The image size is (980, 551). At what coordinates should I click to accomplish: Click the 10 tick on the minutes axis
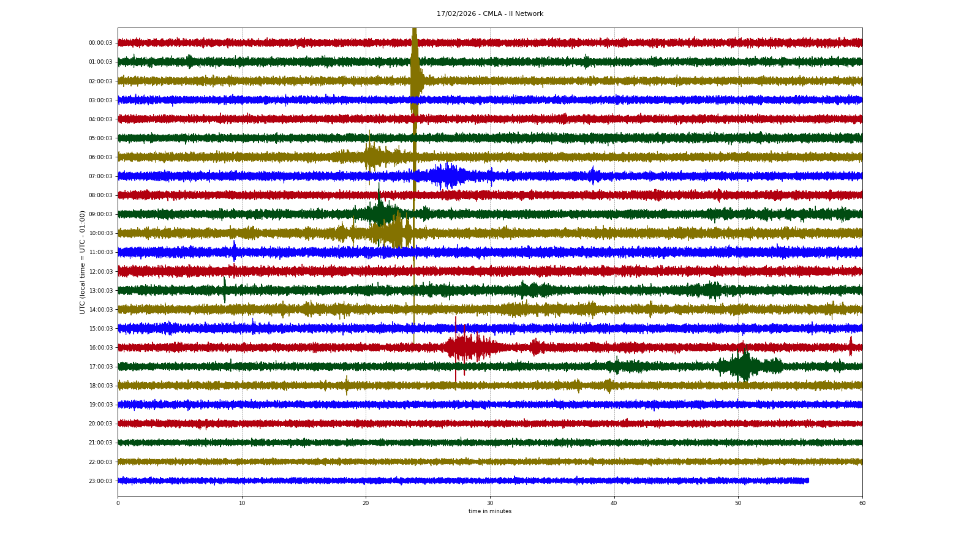tap(242, 503)
